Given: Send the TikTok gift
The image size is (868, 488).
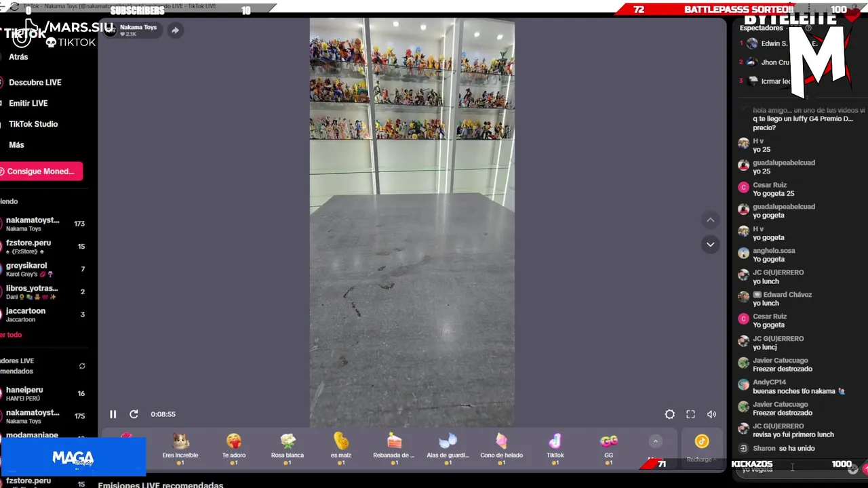Looking at the screenshot, I should pos(555,449).
